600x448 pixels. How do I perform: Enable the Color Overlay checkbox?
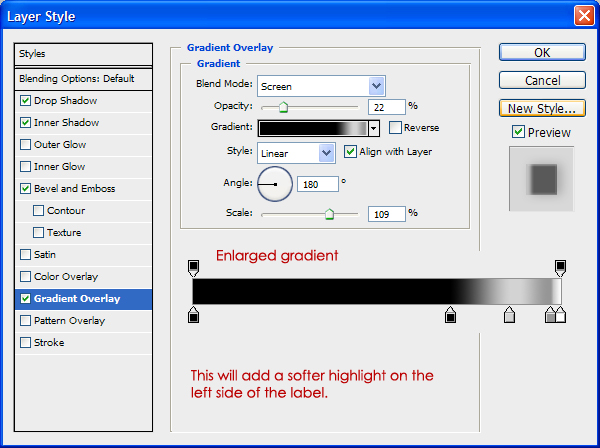pos(25,277)
